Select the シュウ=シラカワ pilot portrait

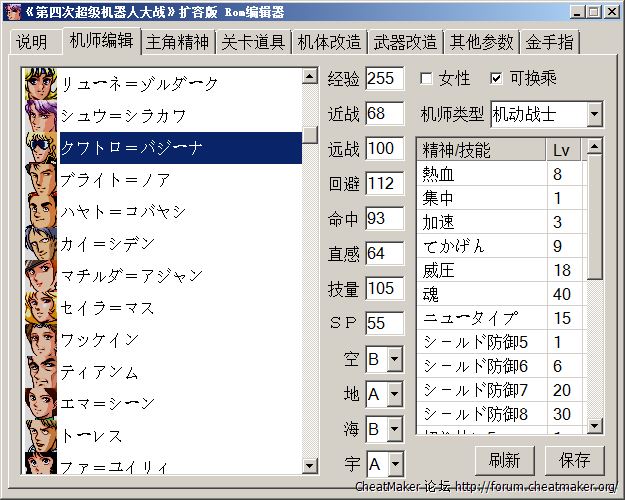pos(40,116)
